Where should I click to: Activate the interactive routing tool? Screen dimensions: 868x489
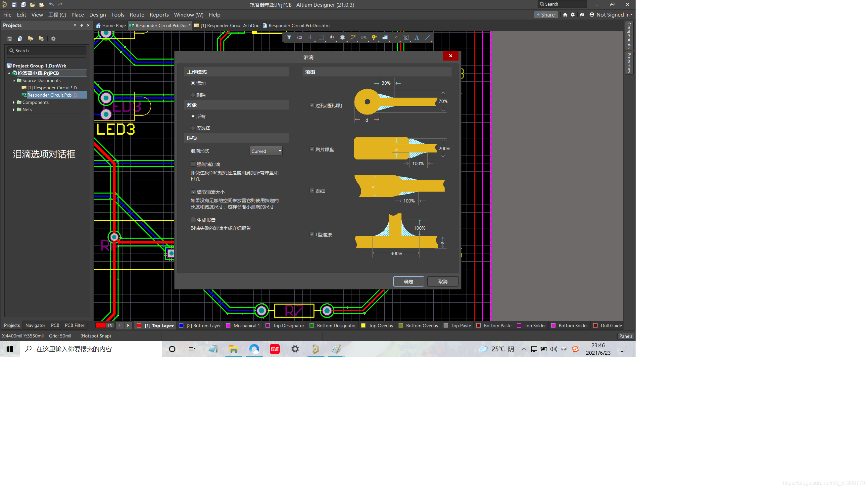(353, 37)
